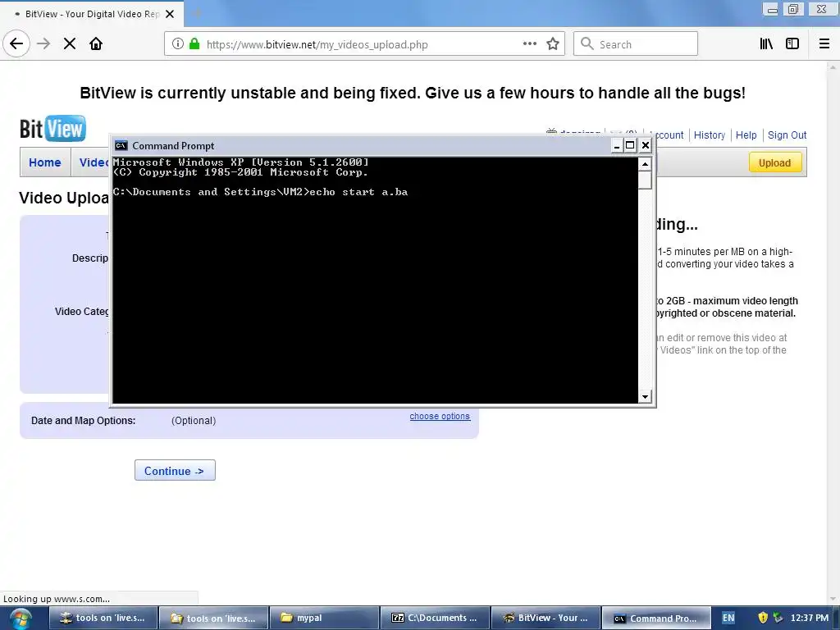Open the Windows Start button
840x630 pixels.
21,619
